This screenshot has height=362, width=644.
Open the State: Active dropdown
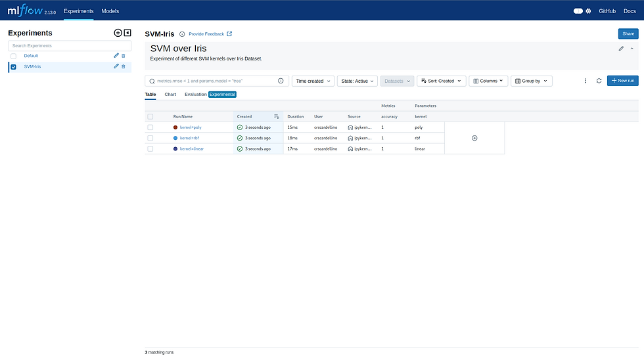click(357, 81)
